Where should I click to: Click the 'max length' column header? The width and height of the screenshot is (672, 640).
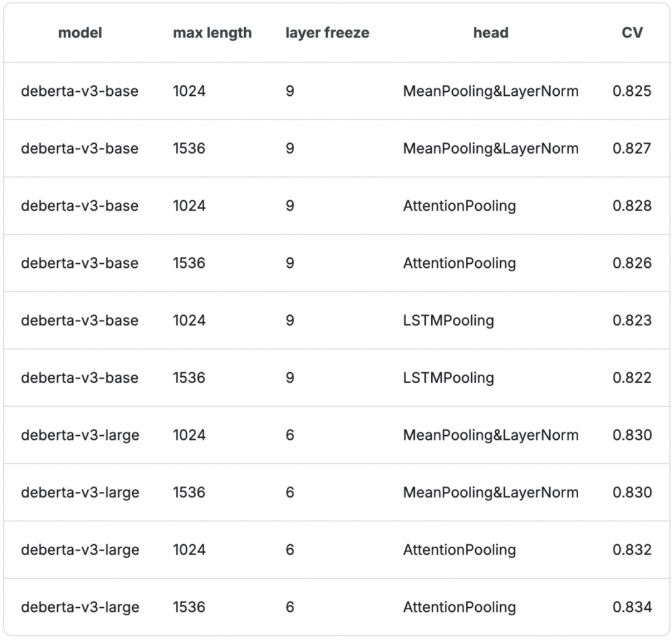[212, 33]
